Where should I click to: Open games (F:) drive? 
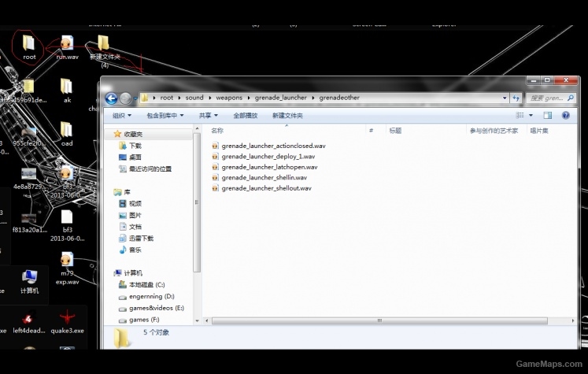[144, 320]
